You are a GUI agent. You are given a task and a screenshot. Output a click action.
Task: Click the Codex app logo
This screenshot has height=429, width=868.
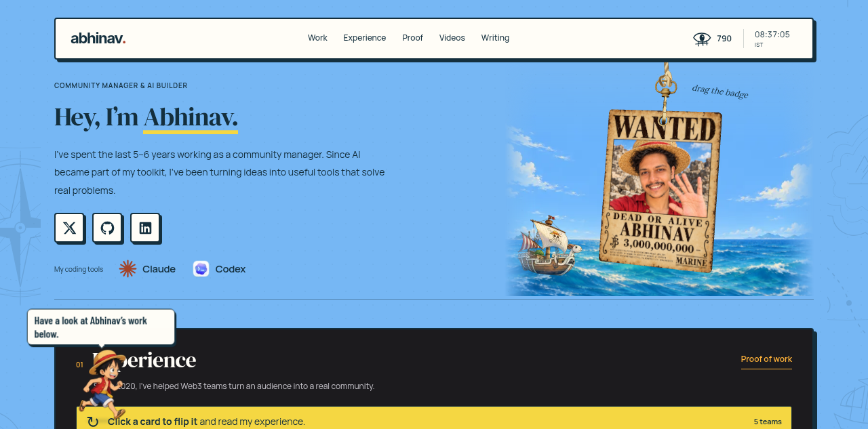pos(201,269)
